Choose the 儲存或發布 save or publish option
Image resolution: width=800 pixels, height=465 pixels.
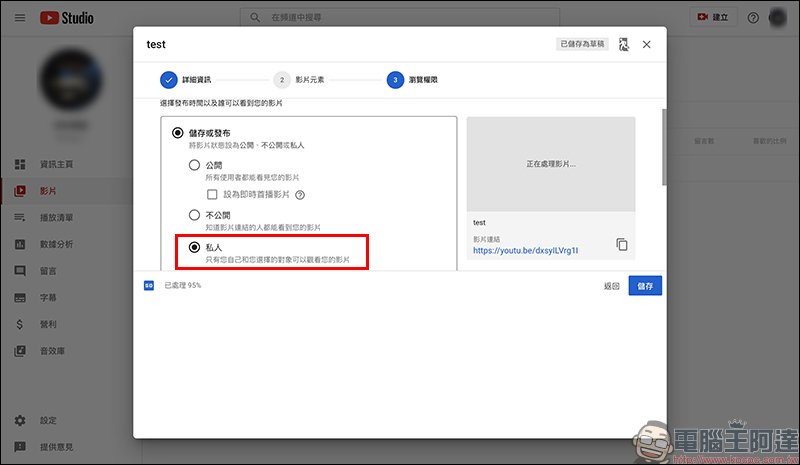(x=178, y=132)
